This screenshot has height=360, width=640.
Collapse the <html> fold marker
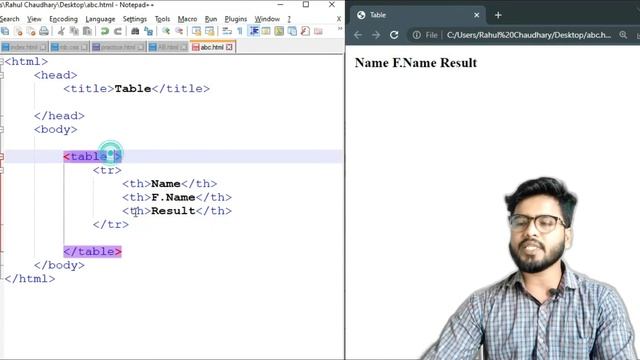tap(2, 62)
